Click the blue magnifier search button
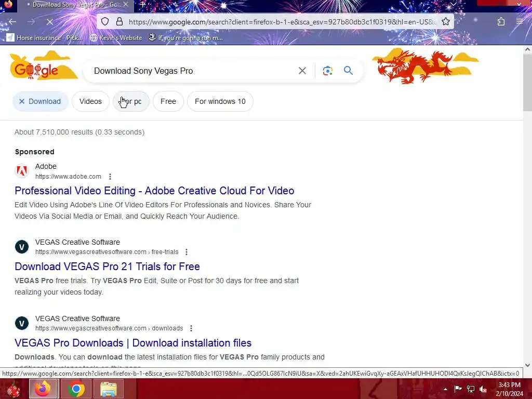This screenshot has height=399, width=532. (348, 71)
